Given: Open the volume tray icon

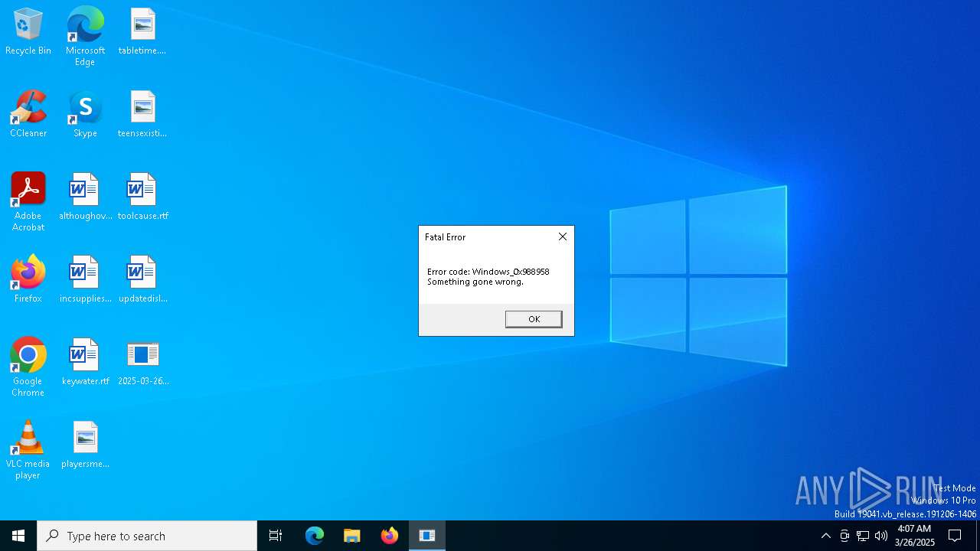Looking at the screenshot, I should [881, 536].
